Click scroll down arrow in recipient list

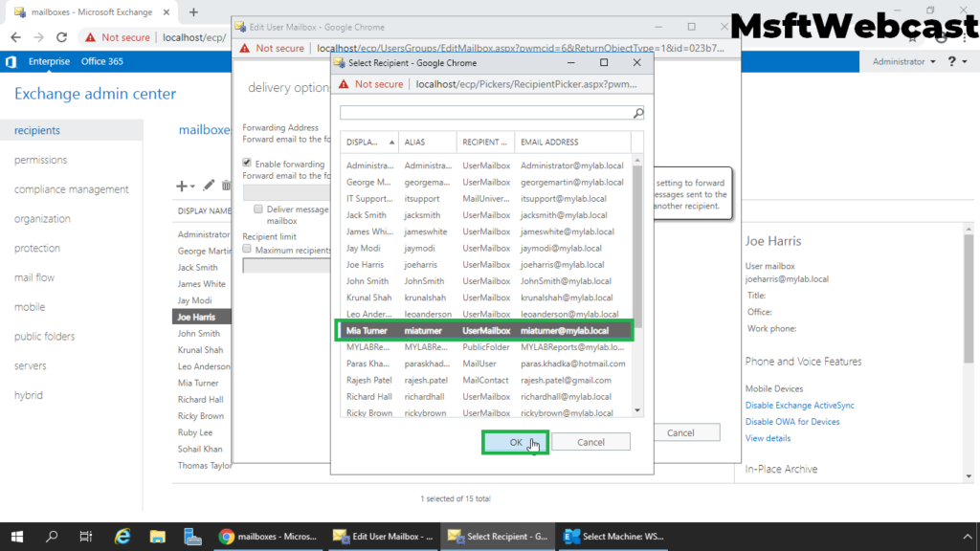(x=636, y=410)
